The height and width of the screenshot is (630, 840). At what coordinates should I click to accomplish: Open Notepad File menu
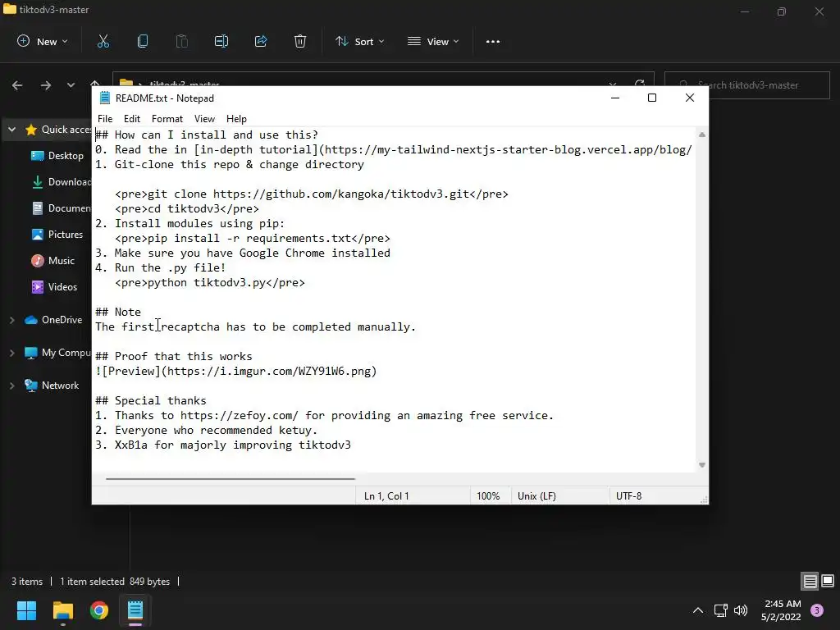click(x=105, y=119)
